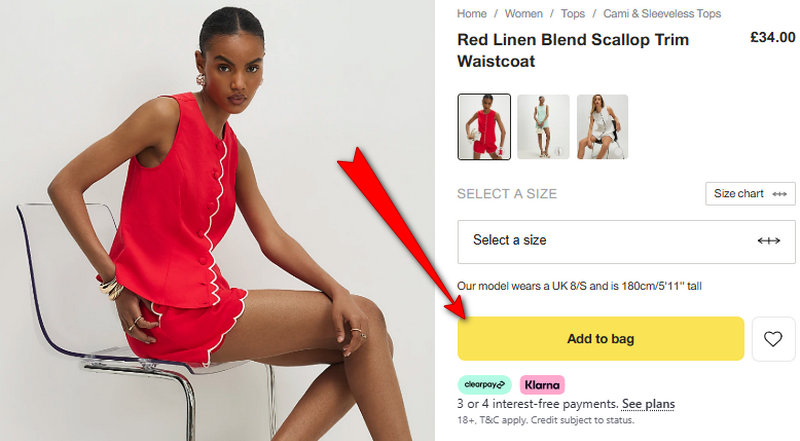800x441 pixels.
Task: Click the arrows icon in size selector
Action: click(x=768, y=240)
